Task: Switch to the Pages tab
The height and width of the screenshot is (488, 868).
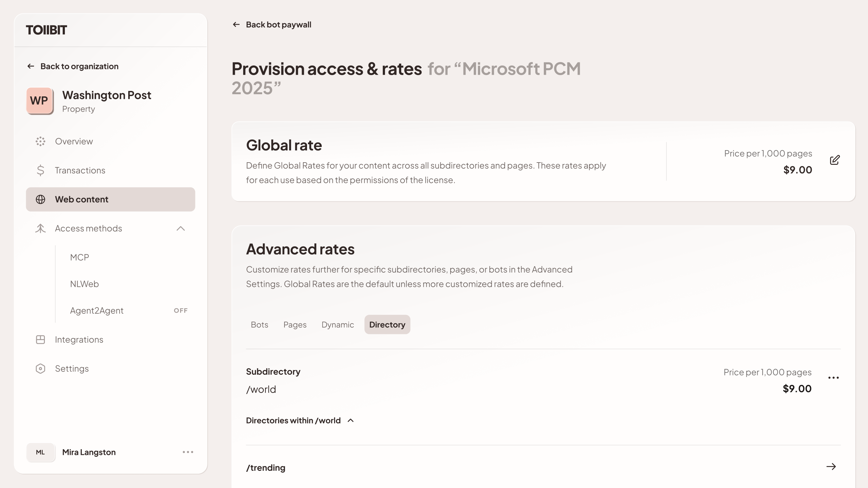Action: click(295, 325)
